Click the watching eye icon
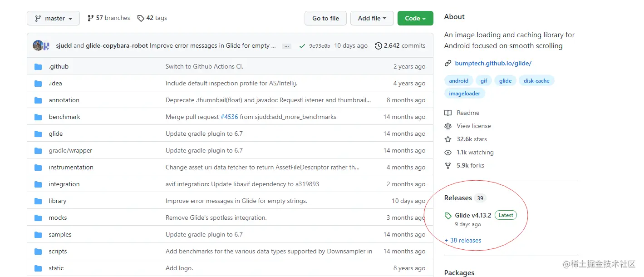 coord(448,152)
